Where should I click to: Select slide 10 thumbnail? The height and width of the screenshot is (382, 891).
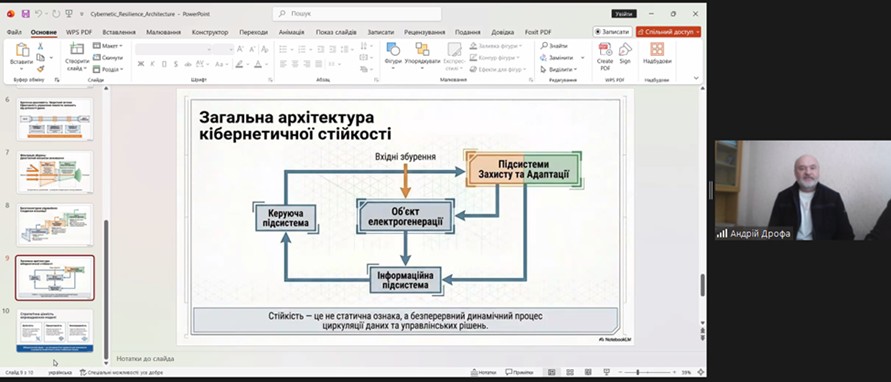tap(55, 330)
